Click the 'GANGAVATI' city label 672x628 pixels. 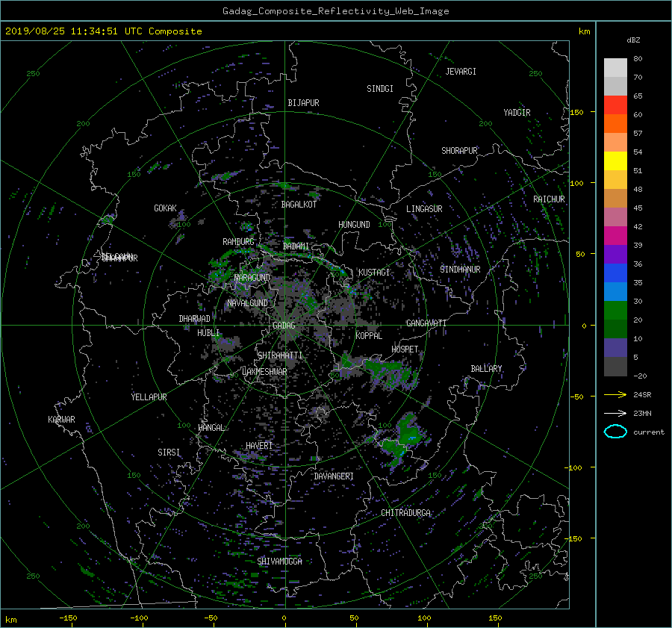click(426, 323)
